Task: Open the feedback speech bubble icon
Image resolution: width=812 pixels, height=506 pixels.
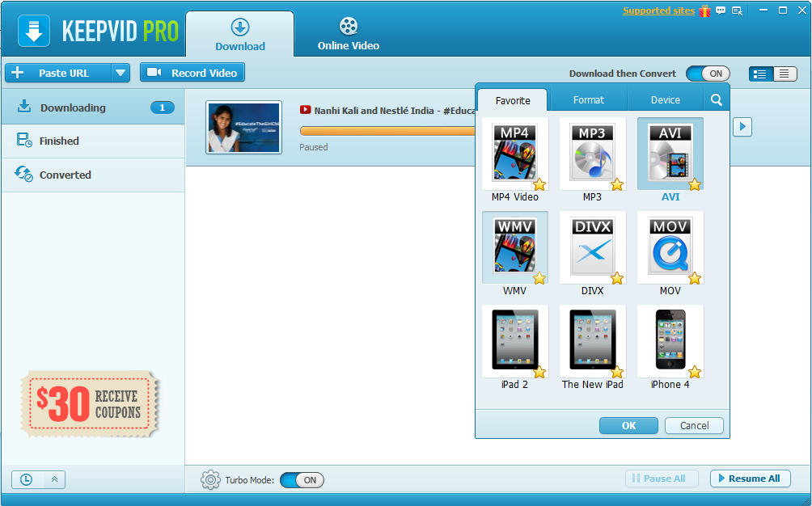Action: click(721, 11)
